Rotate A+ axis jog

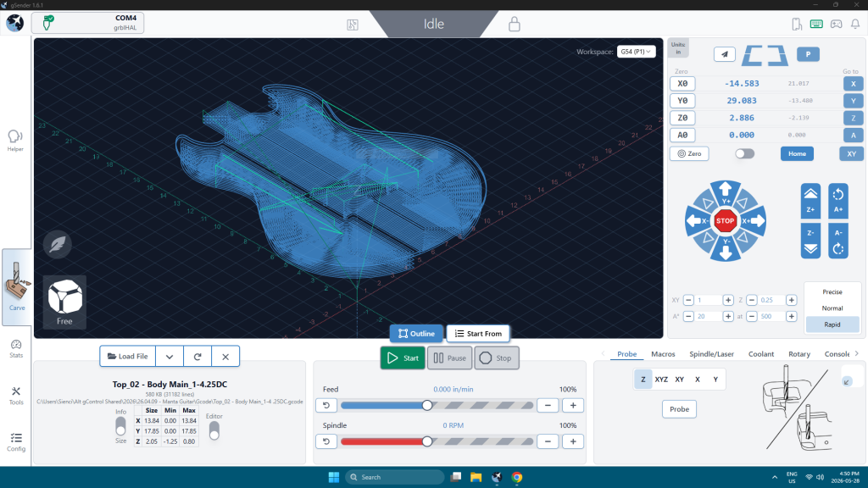point(838,201)
